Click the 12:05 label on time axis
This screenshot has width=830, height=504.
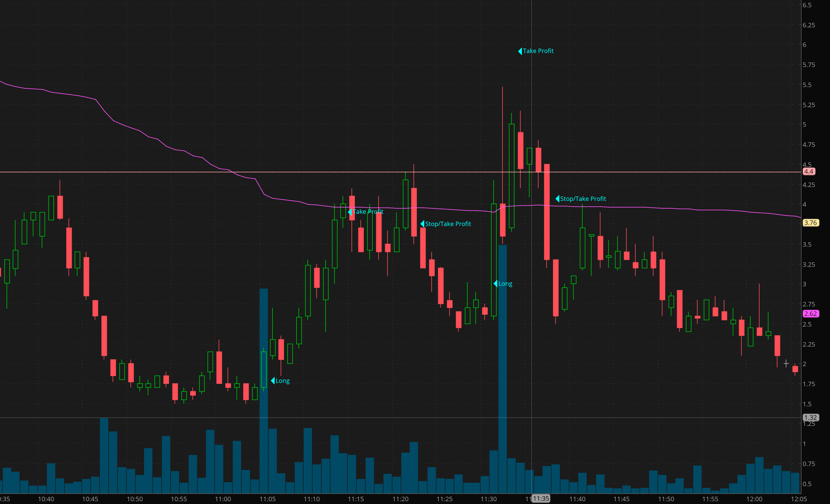(799, 499)
